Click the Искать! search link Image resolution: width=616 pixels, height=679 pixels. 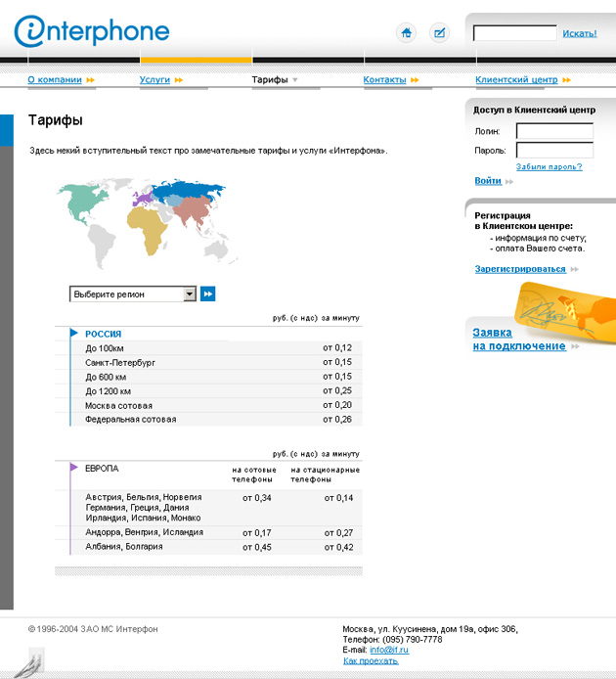coord(579,33)
